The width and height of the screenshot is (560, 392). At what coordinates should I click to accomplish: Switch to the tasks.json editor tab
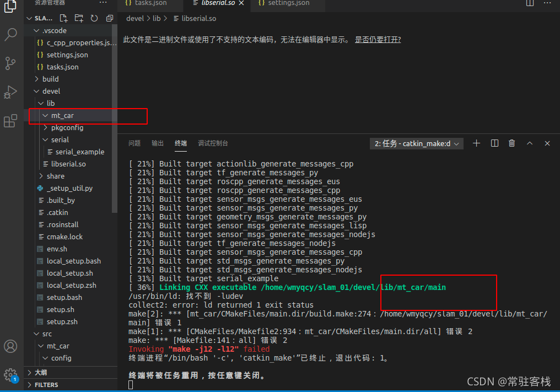click(150, 3)
